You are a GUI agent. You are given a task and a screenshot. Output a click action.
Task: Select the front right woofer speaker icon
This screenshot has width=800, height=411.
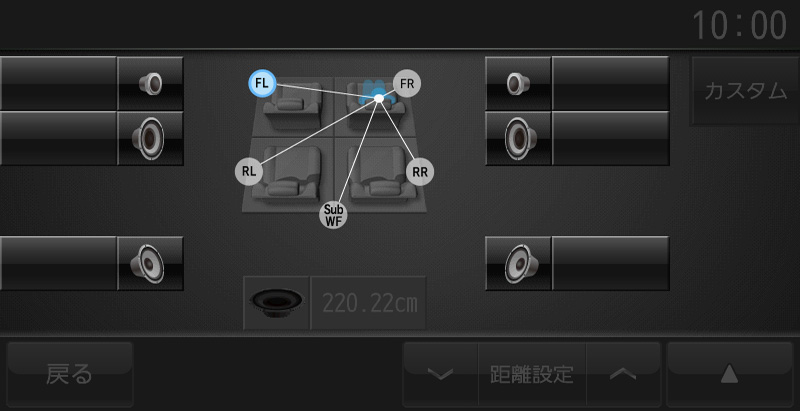(x=518, y=138)
